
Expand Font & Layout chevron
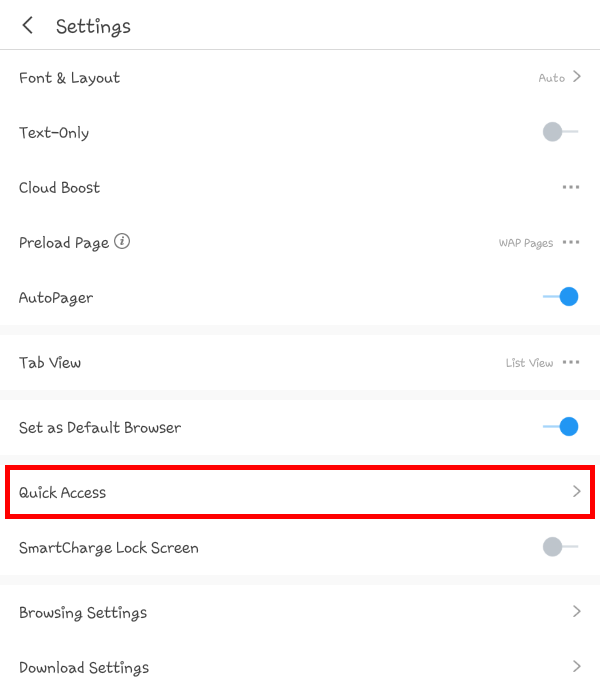click(577, 77)
